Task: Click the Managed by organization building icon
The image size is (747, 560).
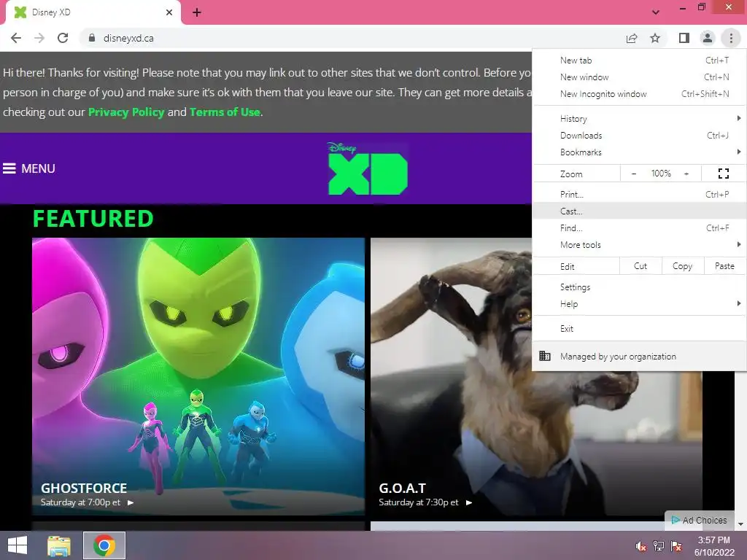Action: click(545, 356)
